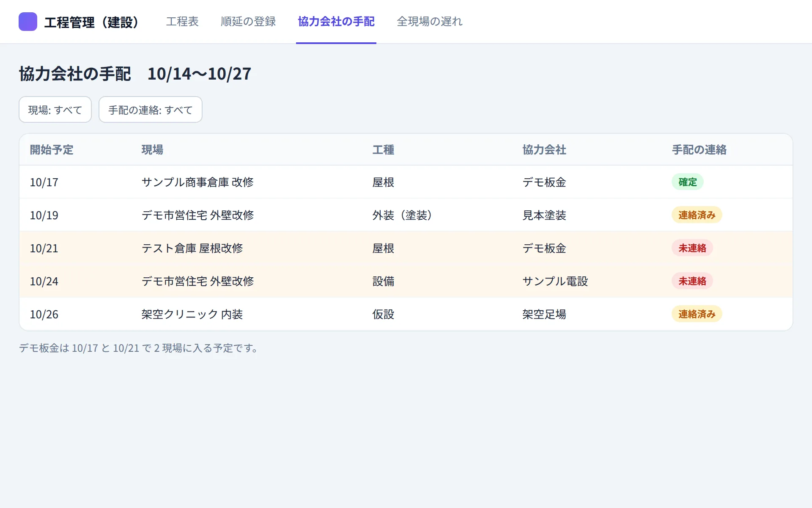Viewport: 812px width, 508px height.
Task: Select the 10/21 date cell
Action: coord(44,248)
